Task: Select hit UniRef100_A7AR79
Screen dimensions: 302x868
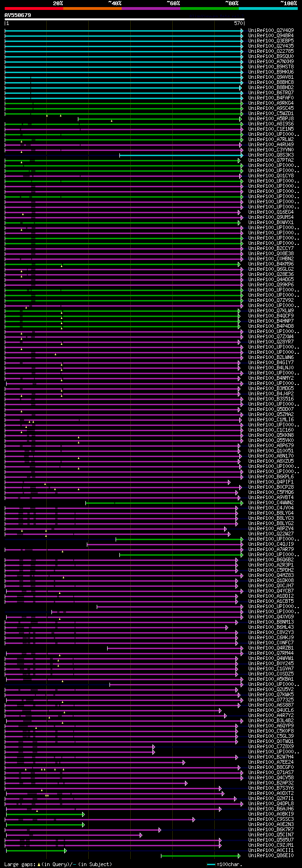Action: (x=271, y=549)
